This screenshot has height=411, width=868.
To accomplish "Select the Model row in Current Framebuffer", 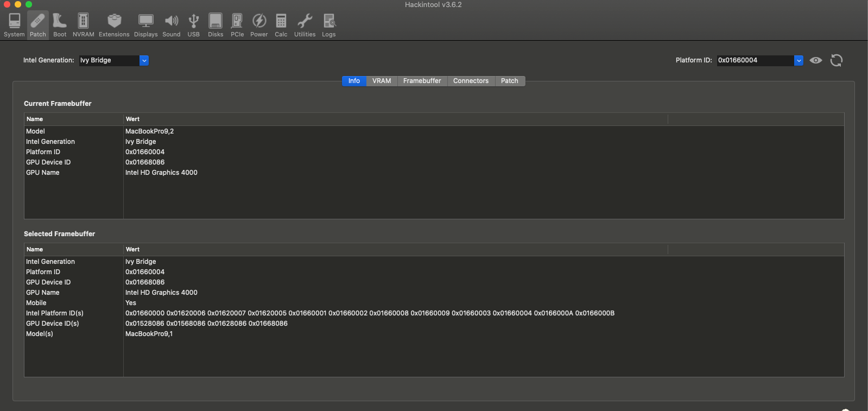I will 434,131.
